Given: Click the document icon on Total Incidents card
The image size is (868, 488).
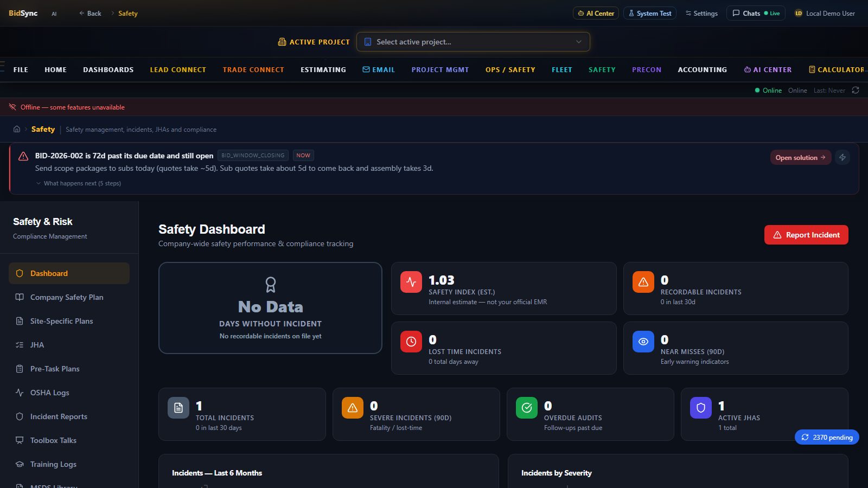Looking at the screenshot, I should (x=178, y=408).
